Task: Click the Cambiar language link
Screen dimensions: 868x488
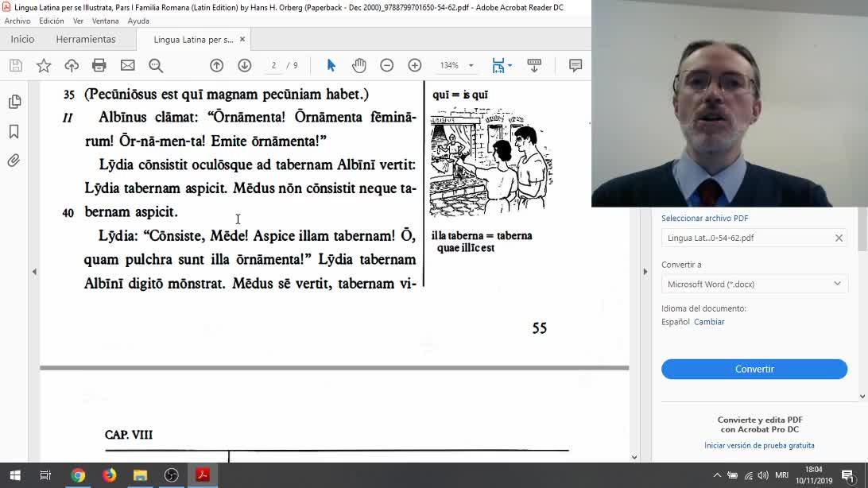Action: 709,321
